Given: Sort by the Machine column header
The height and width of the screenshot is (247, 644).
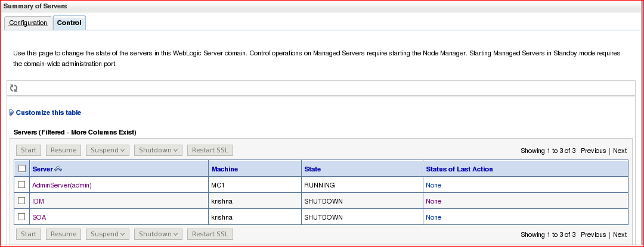Looking at the screenshot, I should pyautogui.click(x=225, y=169).
